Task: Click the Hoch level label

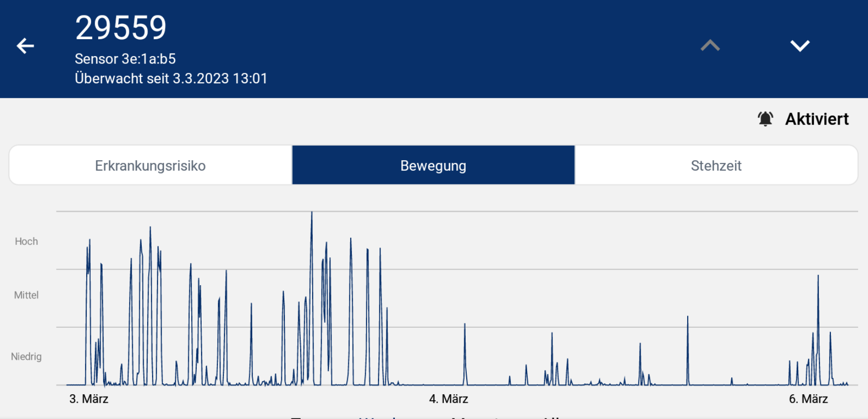Action: pos(26,241)
